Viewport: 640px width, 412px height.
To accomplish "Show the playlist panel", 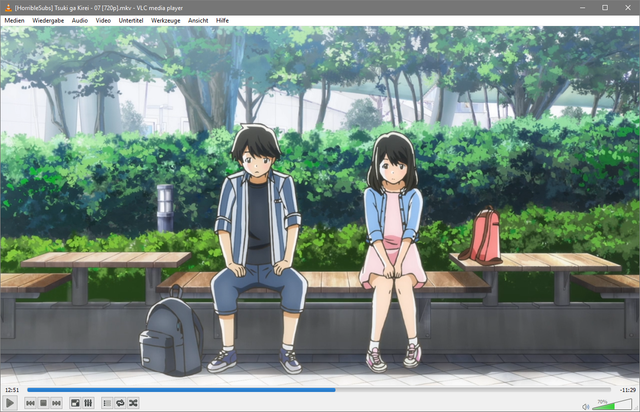I will (107, 403).
